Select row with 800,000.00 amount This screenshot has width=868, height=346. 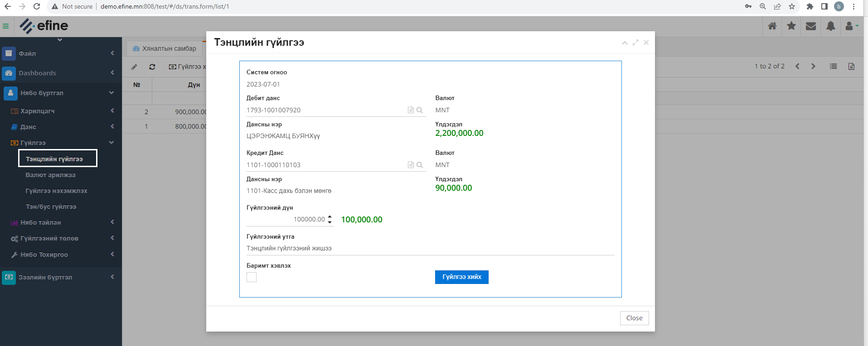pos(164,126)
